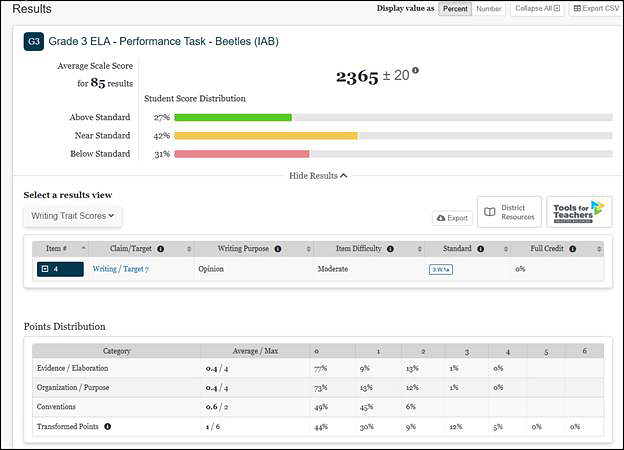Select the Evidence / Elaboration row label

(x=72, y=368)
